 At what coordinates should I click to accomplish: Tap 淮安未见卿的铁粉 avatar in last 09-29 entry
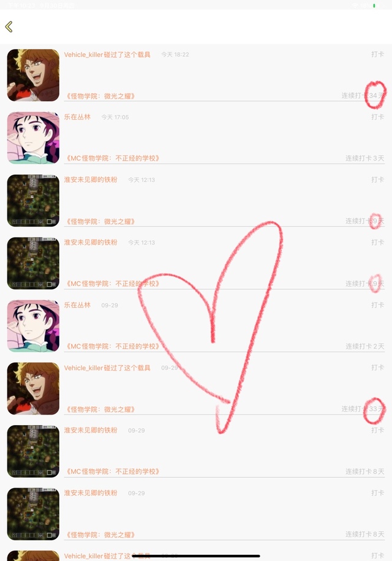point(33,514)
